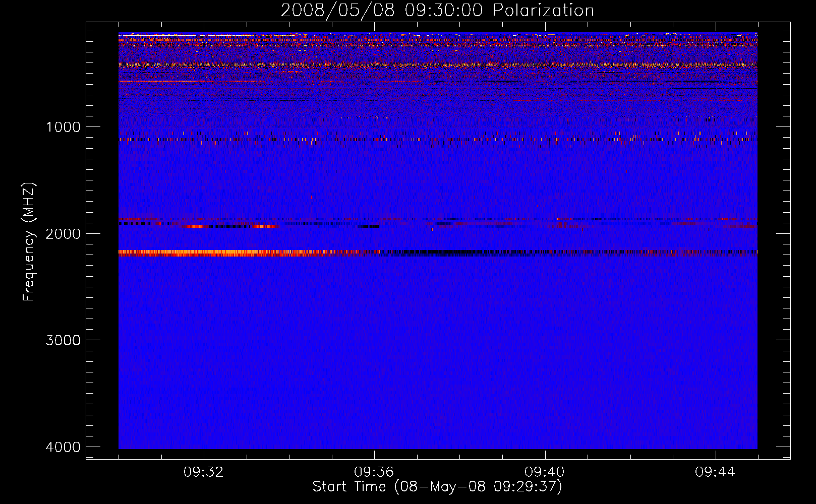Click the yellow-orange interference band near 400 MHz
This screenshot has height=504, width=816.
(438, 65)
